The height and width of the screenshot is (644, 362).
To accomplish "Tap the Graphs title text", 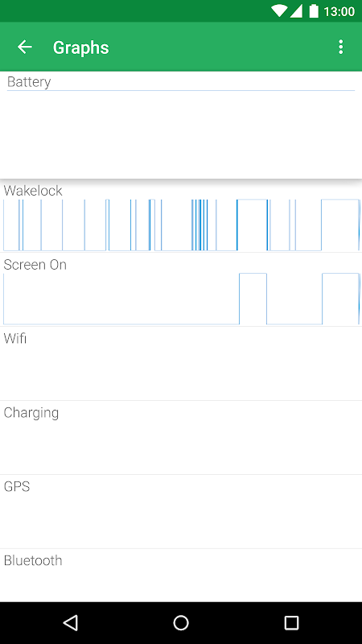I will point(81,47).
